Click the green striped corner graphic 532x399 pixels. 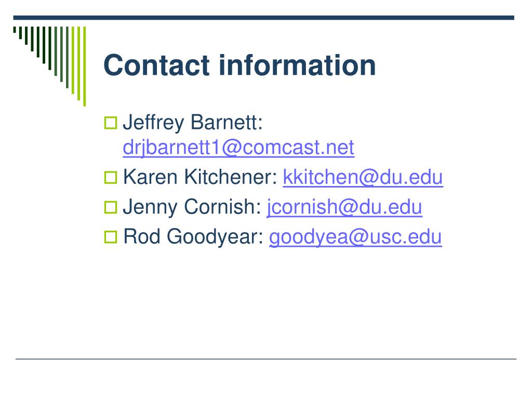[x=49, y=66]
